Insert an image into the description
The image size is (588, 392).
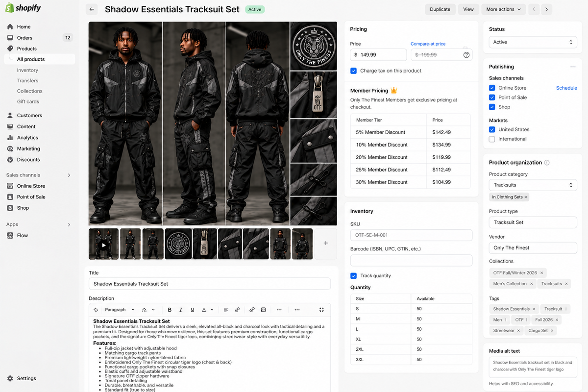click(263, 310)
